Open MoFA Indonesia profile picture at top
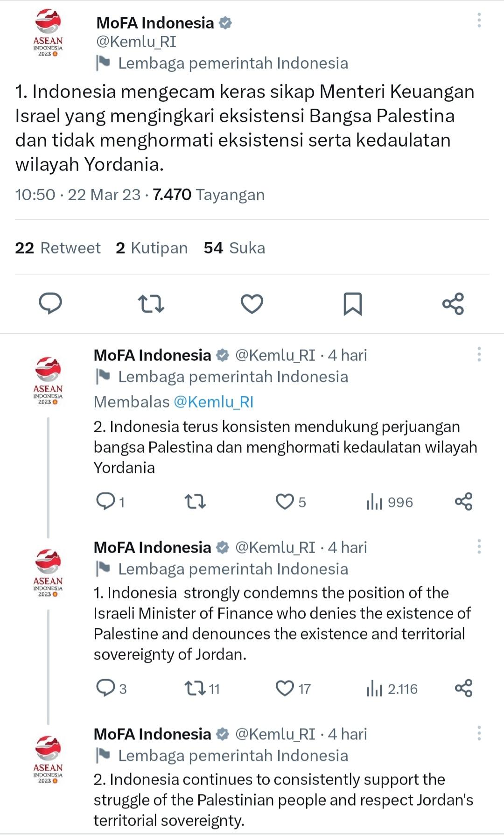The image size is (504, 836). tap(48, 33)
